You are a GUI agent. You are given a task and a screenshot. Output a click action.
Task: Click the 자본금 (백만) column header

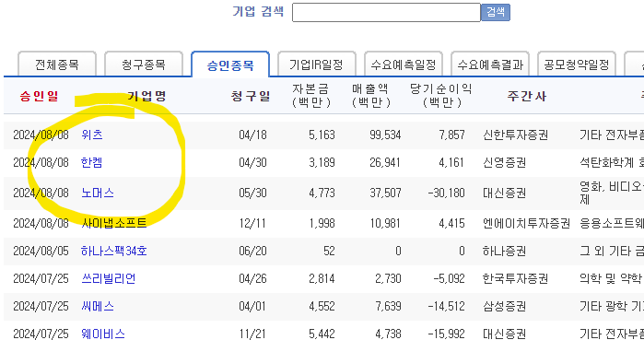pyautogui.click(x=311, y=96)
